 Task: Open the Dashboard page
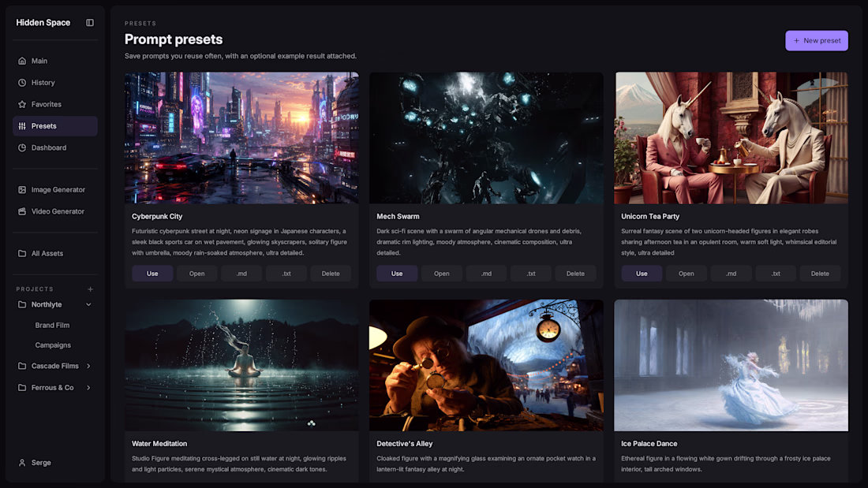tap(54, 147)
